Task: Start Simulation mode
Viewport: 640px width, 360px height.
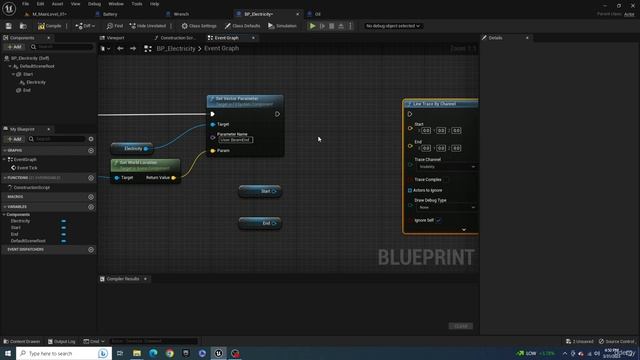Action: coord(282,26)
